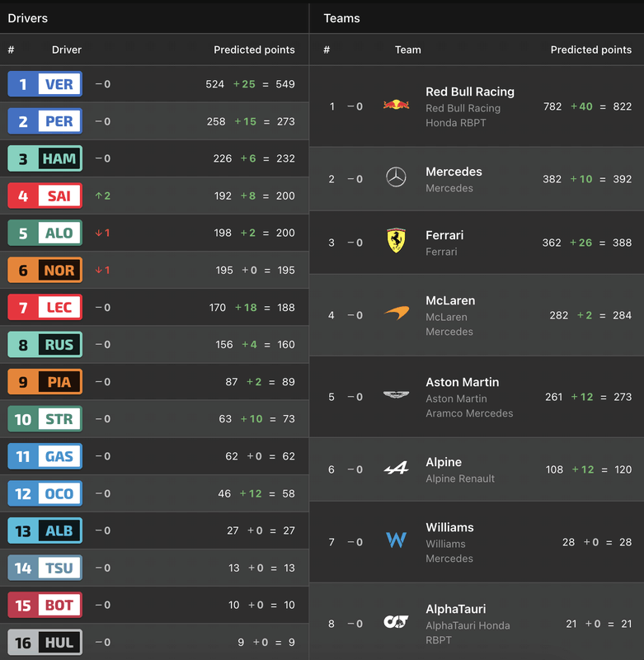Click the Aston Martin wings logo
Image resolution: width=644 pixels, height=660 pixels.
pyautogui.click(x=396, y=395)
